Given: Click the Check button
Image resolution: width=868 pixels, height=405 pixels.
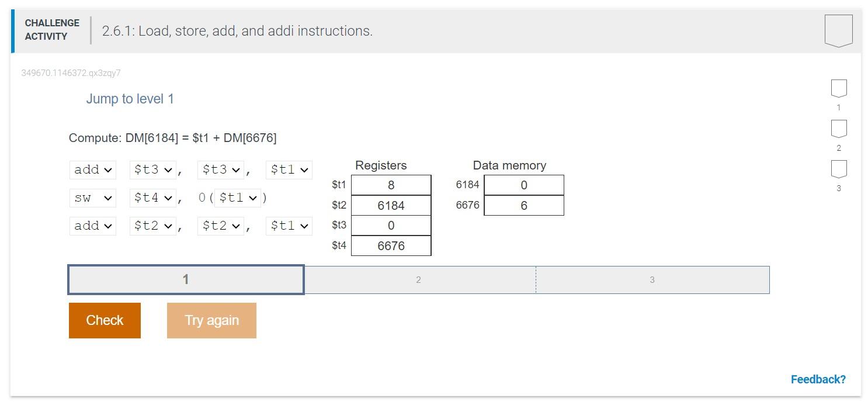Looking at the screenshot, I should click(105, 320).
